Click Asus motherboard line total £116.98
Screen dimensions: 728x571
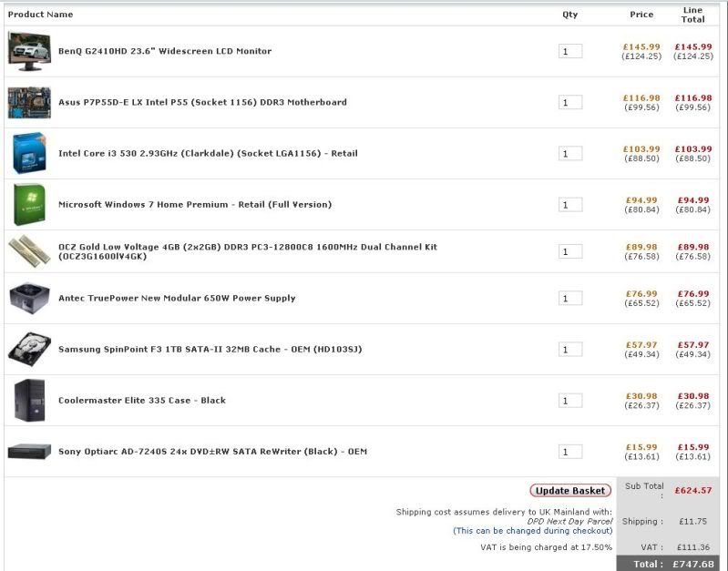click(x=693, y=98)
